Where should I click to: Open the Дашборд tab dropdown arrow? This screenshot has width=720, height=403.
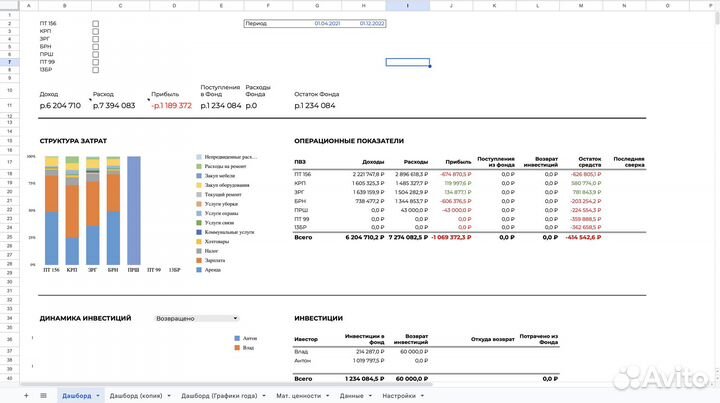coord(97,396)
